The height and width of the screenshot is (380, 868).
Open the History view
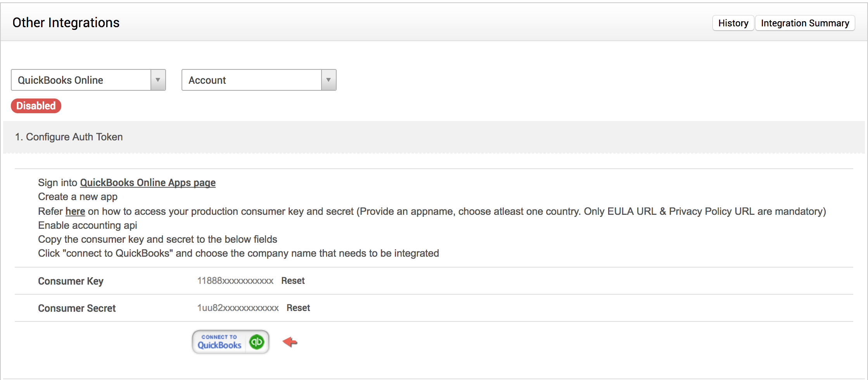[733, 23]
